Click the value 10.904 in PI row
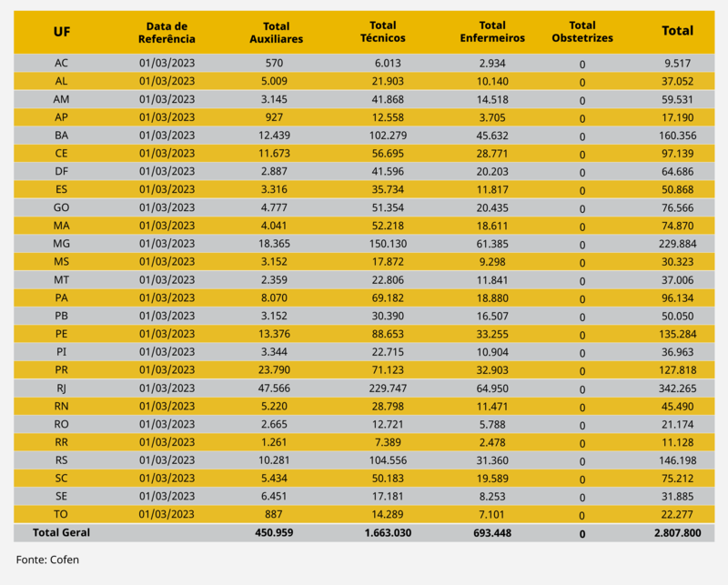Screen dimensions: 728x585 (492, 352)
